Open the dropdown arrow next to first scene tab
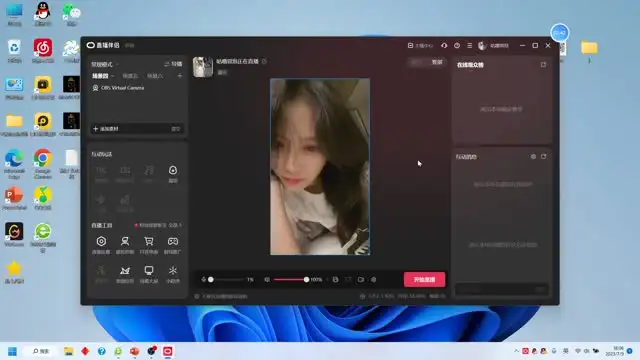The height and width of the screenshot is (360, 640). 113,76
